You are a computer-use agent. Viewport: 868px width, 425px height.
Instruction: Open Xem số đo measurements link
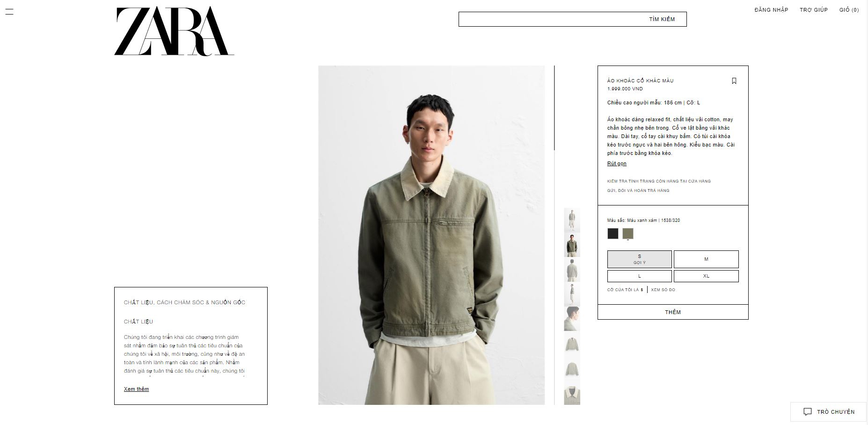tap(663, 290)
